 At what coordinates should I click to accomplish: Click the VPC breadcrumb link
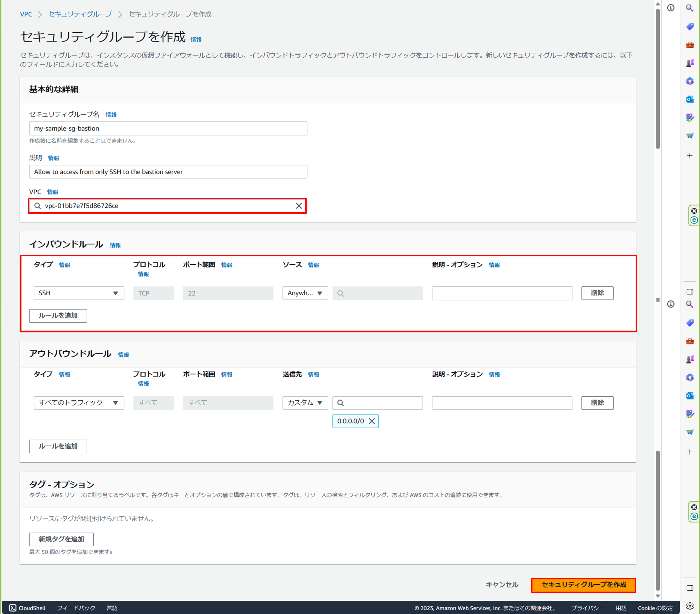click(26, 14)
